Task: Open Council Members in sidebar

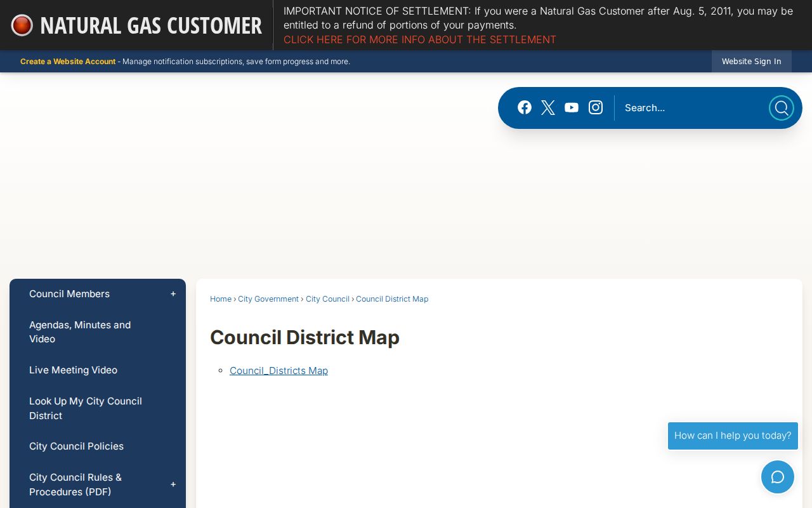Action: click(69, 294)
